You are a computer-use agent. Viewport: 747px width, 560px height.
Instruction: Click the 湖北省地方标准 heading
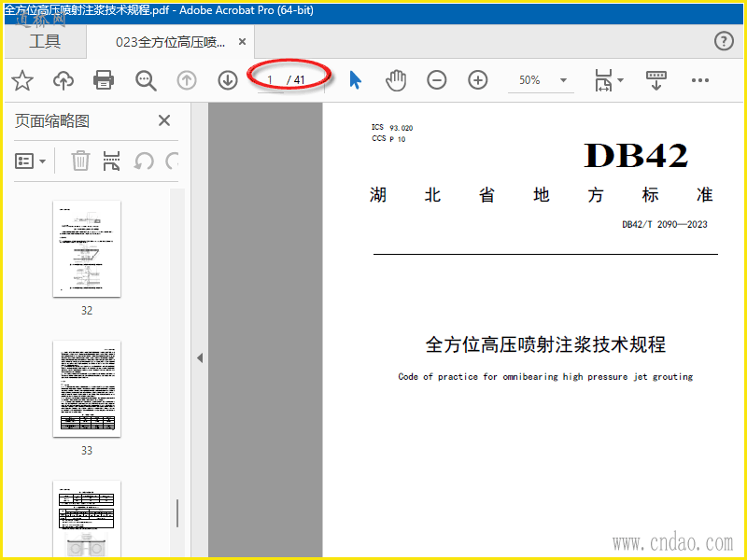coord(542,195)
